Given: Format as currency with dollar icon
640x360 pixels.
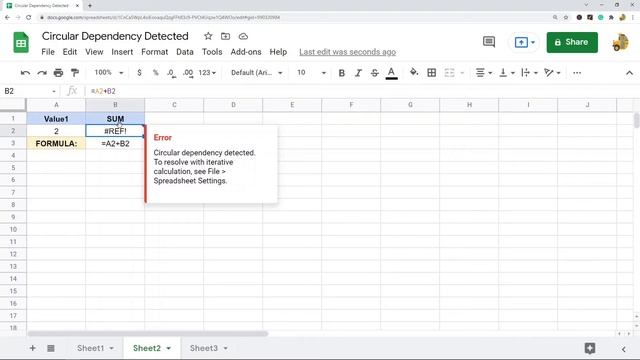Looking at the screenshot, I should click(x=140, y=73).
